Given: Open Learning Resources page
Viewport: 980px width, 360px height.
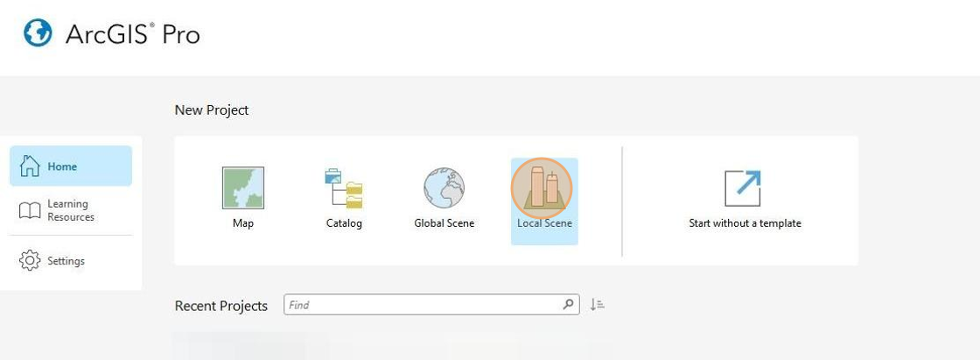Looking at the screenshot, I should click(x=71, y=210).
